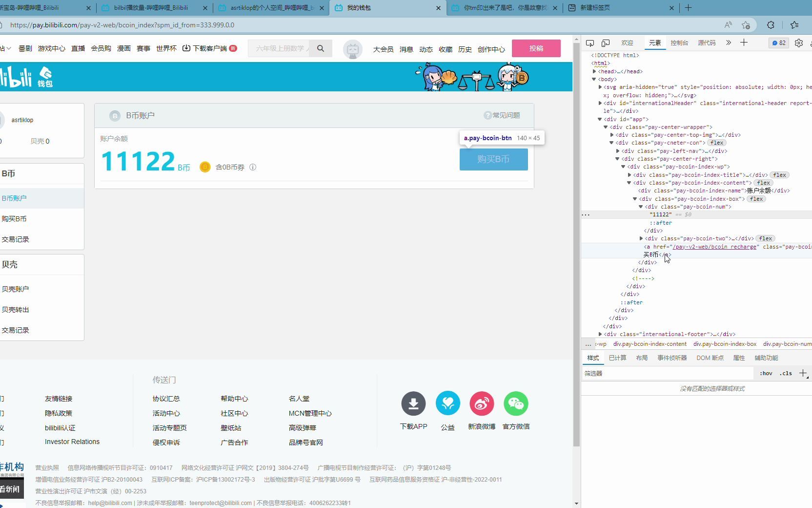Click the pink 投稿 upload button
Screen dimensions: 812x508
coord(536,48)
